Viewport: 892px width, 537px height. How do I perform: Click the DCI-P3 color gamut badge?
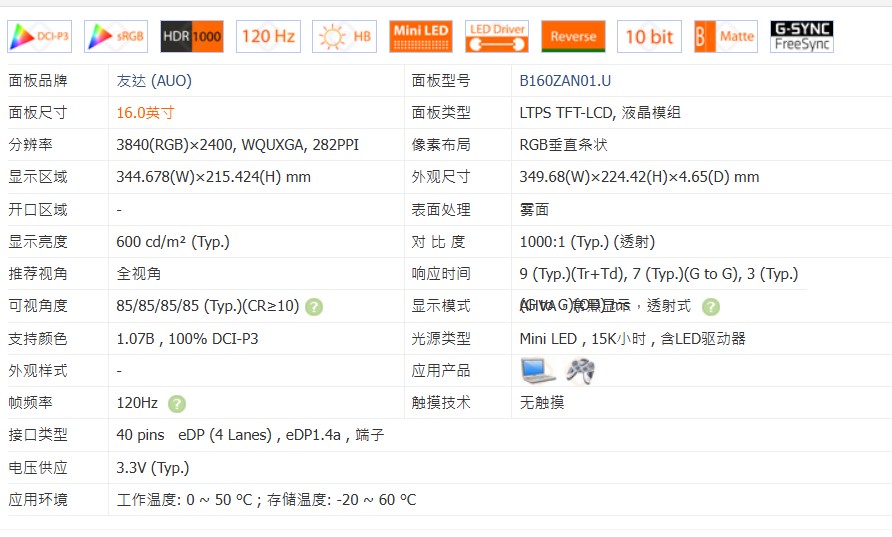pos(40,37)
